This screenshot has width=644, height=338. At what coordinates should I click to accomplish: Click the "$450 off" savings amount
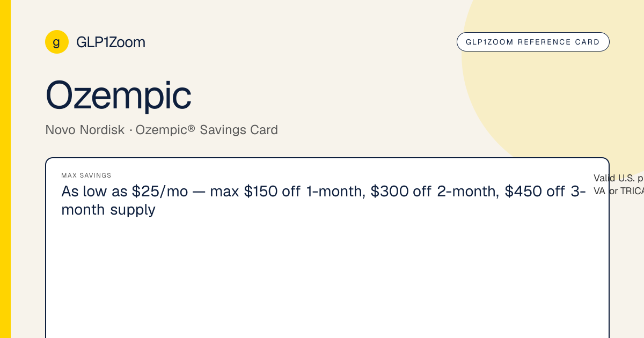[x=535, y=192]
